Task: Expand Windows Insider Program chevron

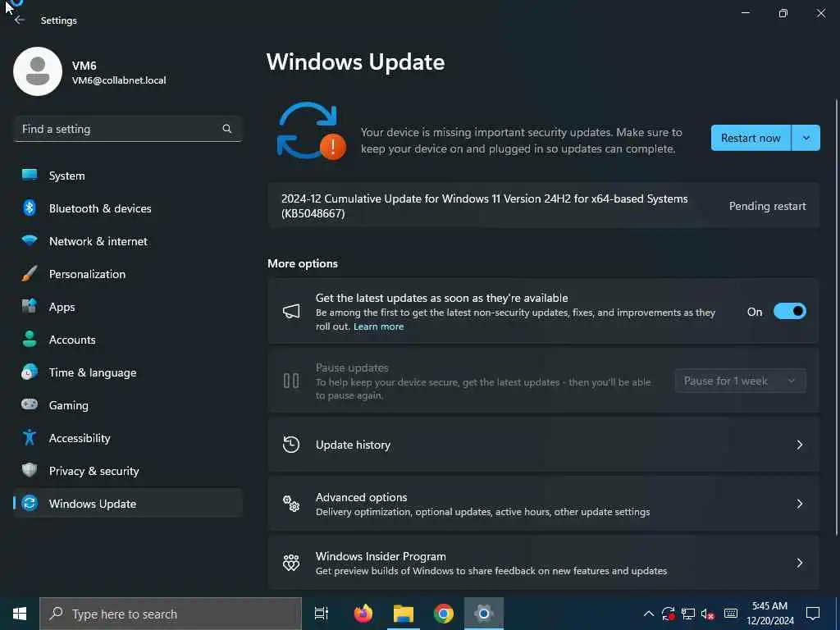Action: 799,563
